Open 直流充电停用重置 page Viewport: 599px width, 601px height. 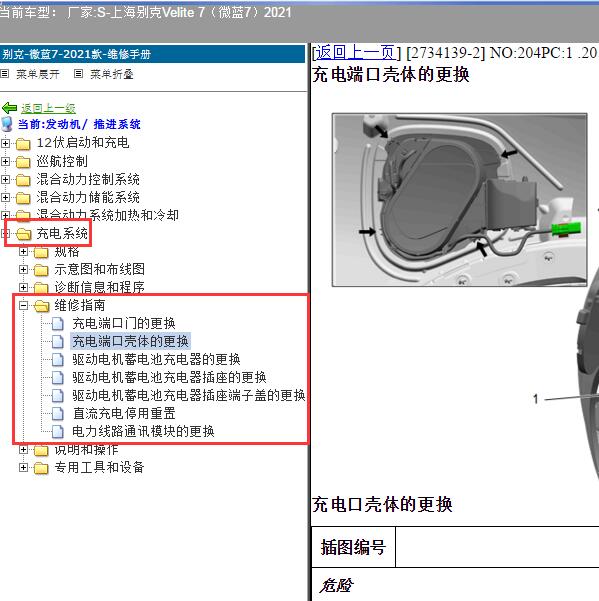tap(124, 413)
